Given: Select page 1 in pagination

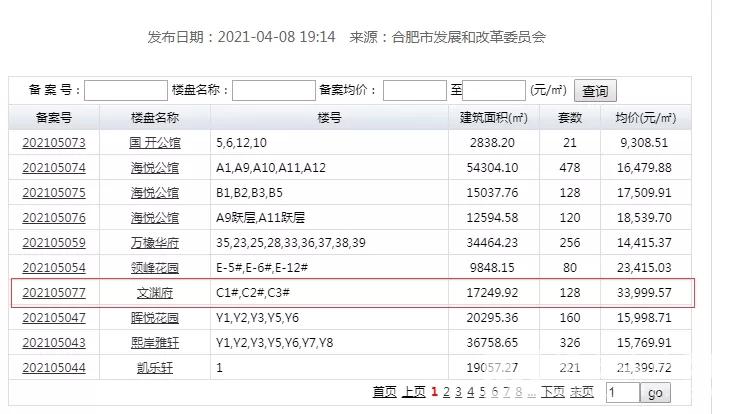Looking at the screenshot, I should pyautogui.click(x=434, y=392).
